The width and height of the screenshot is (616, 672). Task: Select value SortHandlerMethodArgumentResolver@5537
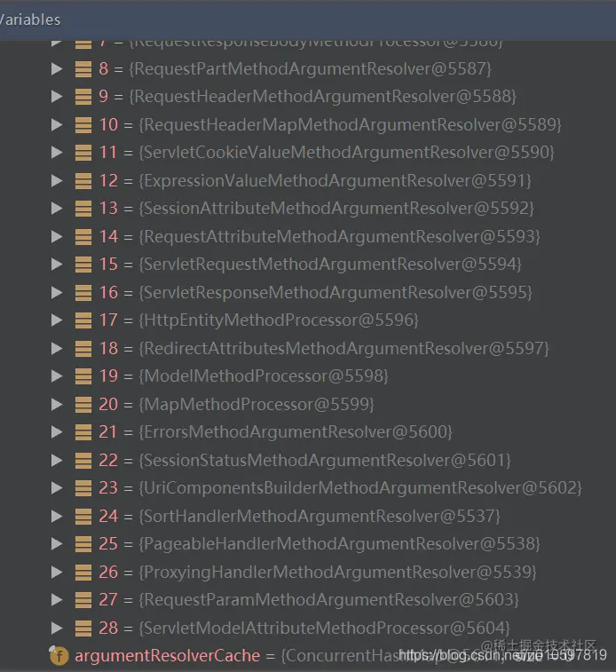(x=320, y=516)
